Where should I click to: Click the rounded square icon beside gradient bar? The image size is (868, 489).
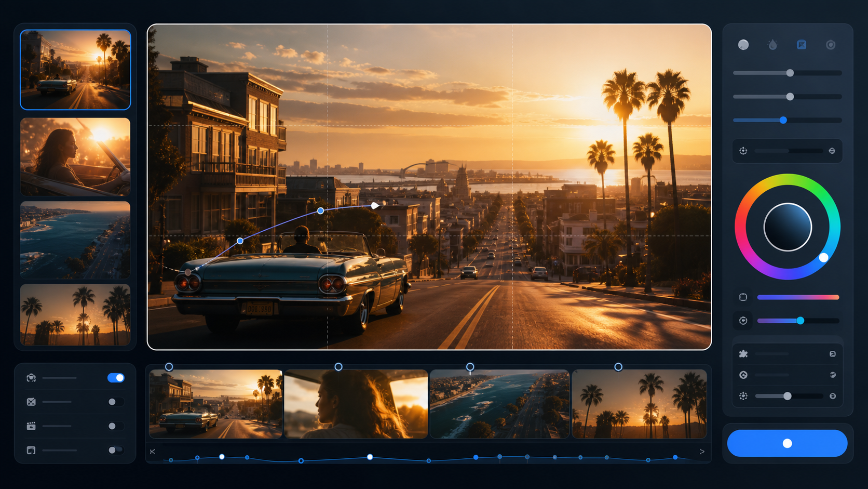click(743, 297)
